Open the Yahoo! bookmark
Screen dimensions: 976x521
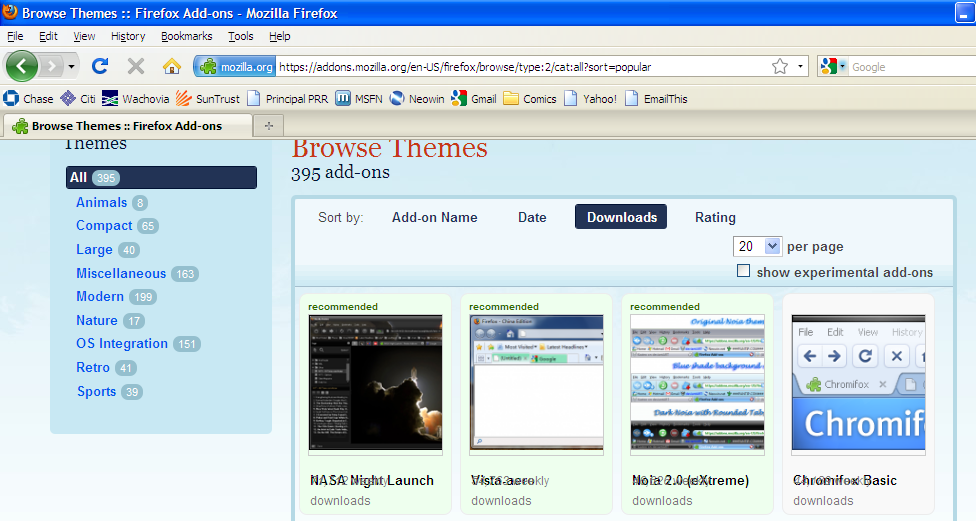click(x=590, y=98)
